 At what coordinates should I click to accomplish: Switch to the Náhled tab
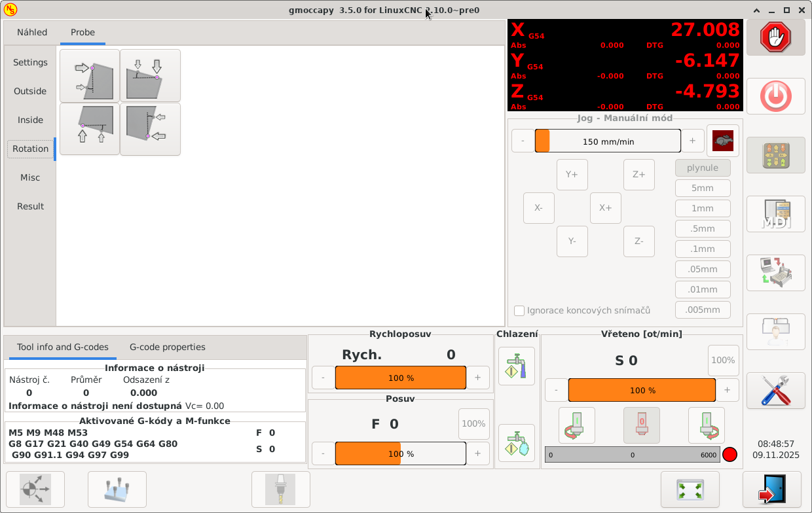click(x=32, y=32)
